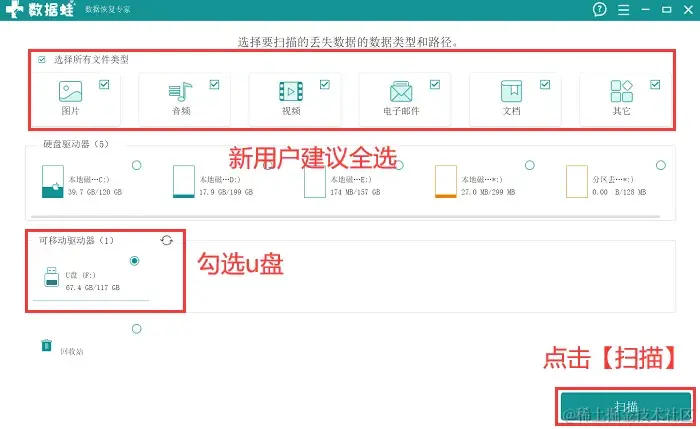
Task: Click the 图片 label text
Action: pos(70,111)
